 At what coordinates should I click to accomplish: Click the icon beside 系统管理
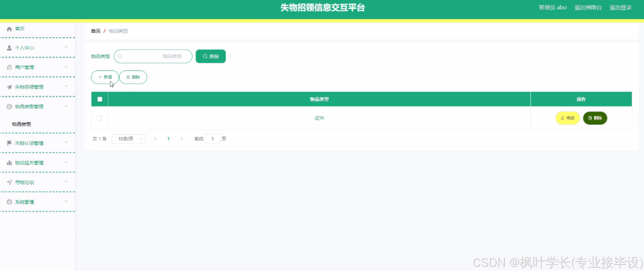(9, 202)
